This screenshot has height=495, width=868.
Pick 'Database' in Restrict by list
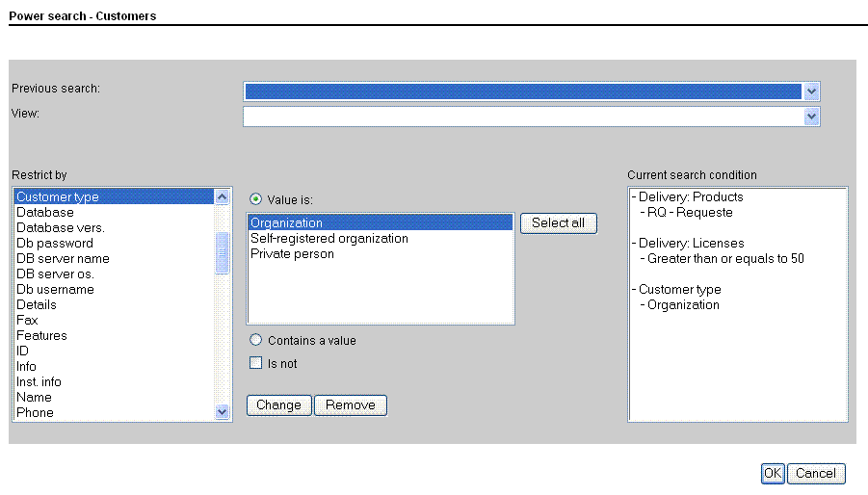click(x=45, y=213)
